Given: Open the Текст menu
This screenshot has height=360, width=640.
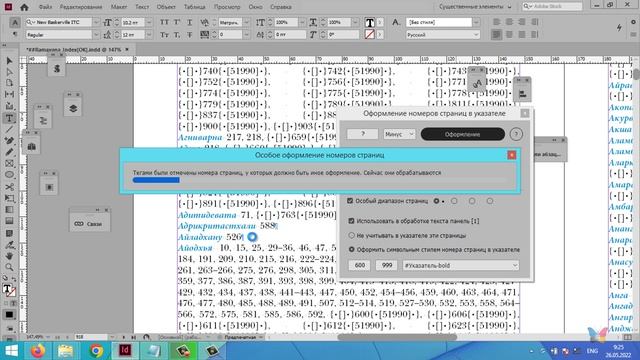Looking at the screenshot, I should (x=142, y=7).
